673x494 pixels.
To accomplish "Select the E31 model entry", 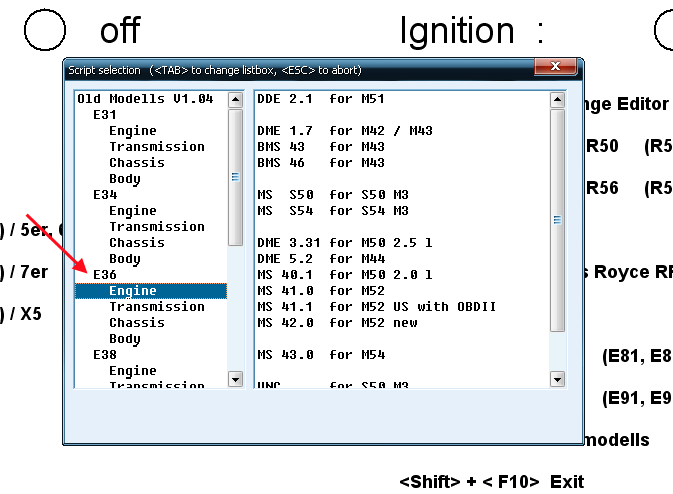I will tap(105, 115).
